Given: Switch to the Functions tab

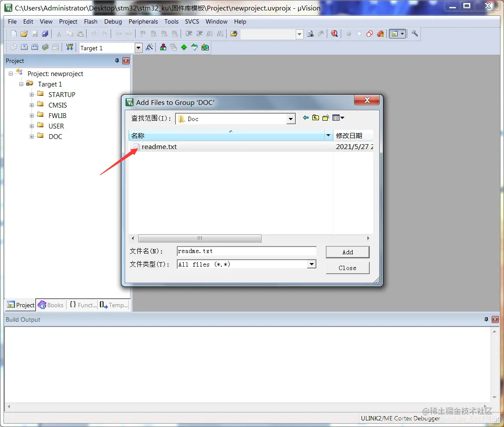Looking at the screenshot, I should pos(83,305).
